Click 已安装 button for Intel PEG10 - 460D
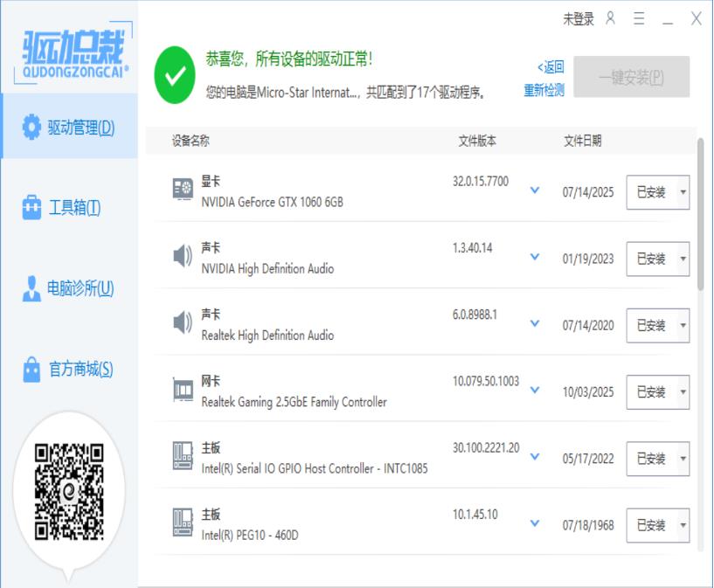 (651, 525)
